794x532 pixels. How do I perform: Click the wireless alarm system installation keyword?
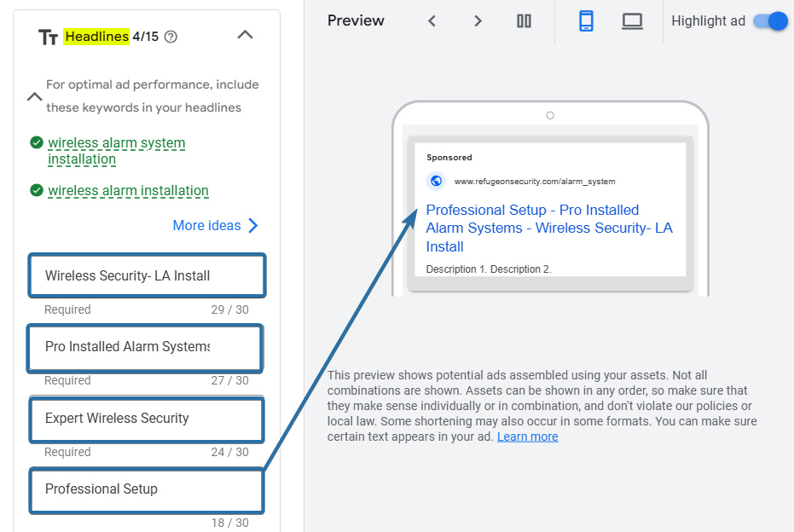(116, 151)
